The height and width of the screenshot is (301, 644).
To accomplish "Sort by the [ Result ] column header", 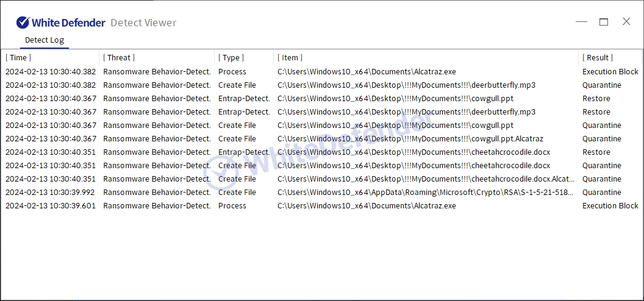I will click(598, 57).
